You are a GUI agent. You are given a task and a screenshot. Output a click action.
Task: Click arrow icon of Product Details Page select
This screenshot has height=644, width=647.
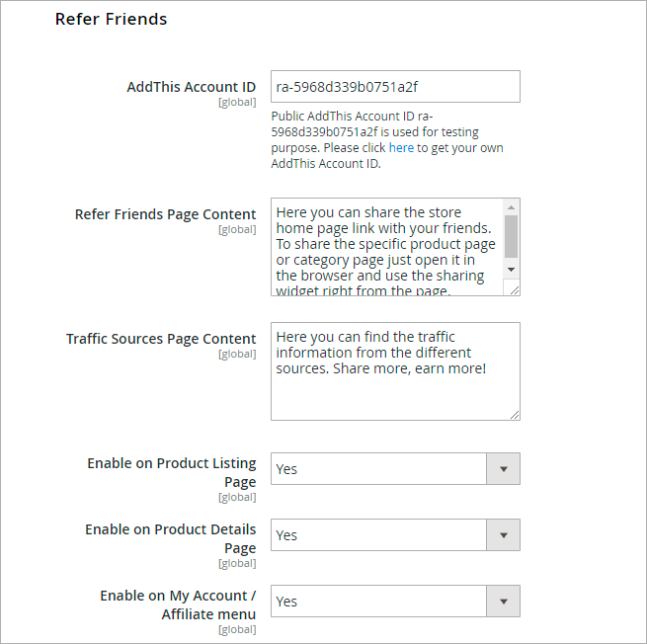click(x=503, y=535)
